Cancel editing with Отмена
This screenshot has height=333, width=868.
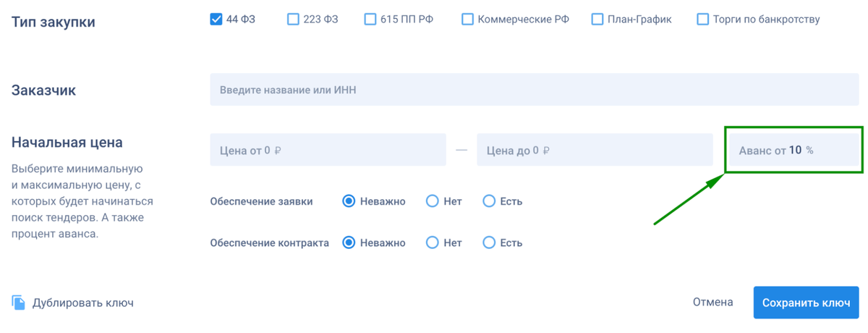[x=712, y=303]
